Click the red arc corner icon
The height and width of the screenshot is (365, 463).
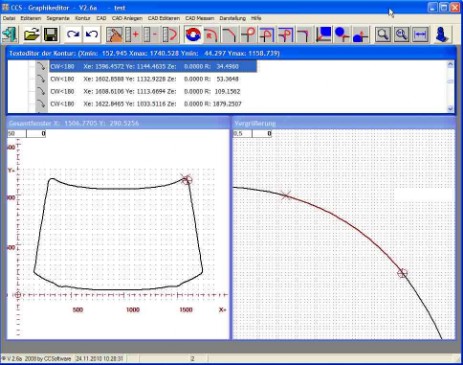click(x=211, y=34)
